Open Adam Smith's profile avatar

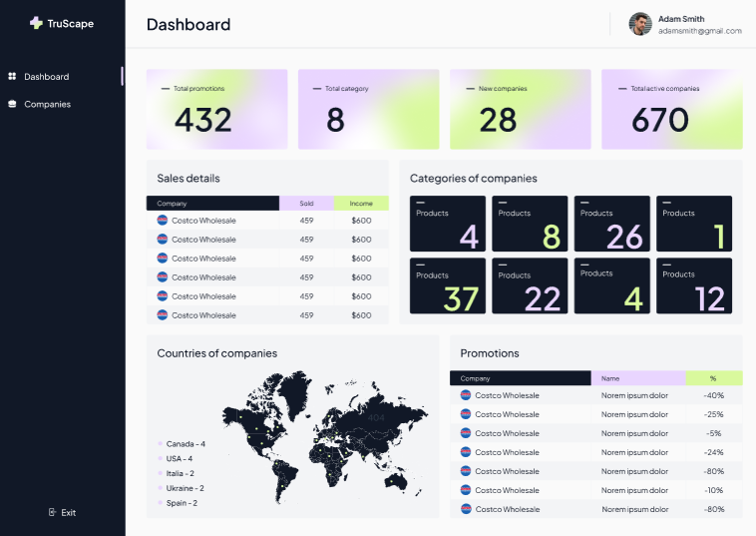point(640,24)
